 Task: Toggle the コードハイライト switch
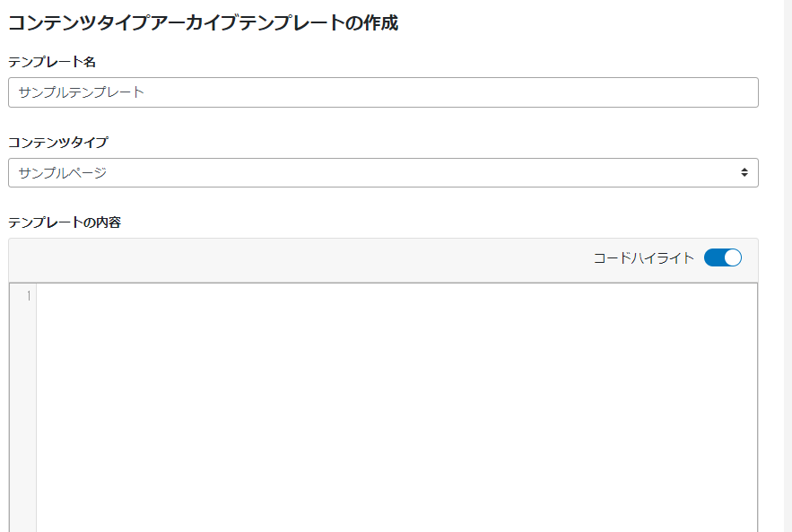point(723,257)
